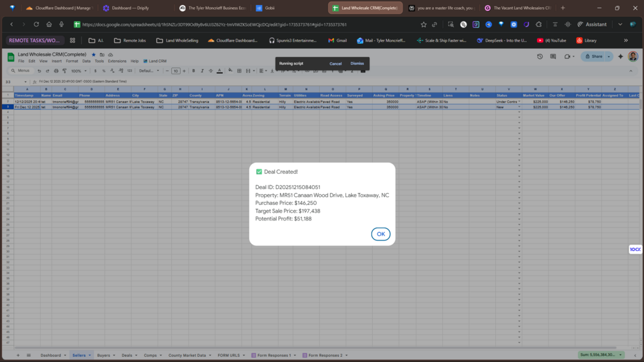
Task: Decrease font size with minus button
Action: pyautogui.click(x=167, y=71)
